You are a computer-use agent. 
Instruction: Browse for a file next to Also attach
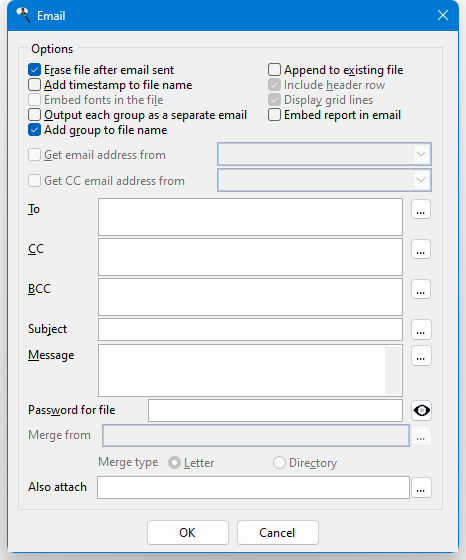coord(421,488)
